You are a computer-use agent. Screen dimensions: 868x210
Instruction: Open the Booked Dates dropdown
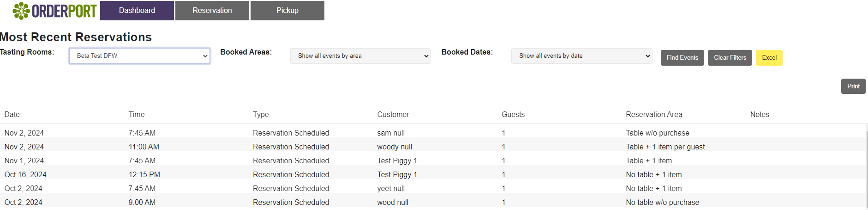[581, 56]
